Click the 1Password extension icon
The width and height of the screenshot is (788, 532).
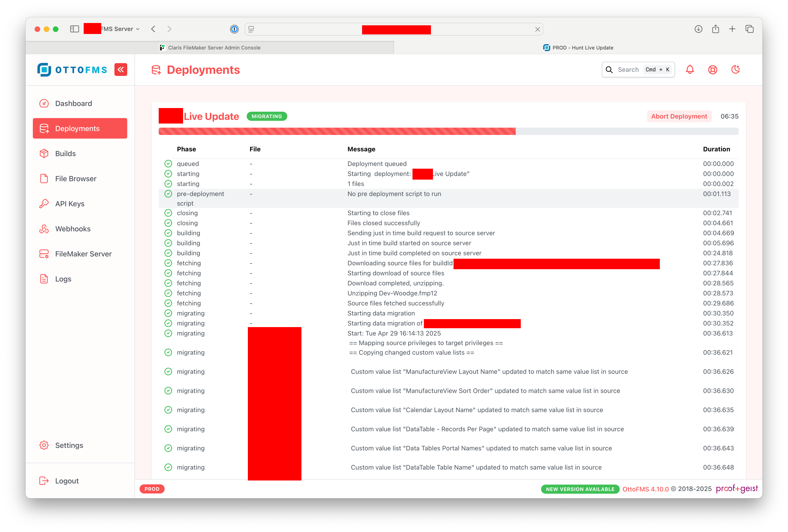click(234, 29)
